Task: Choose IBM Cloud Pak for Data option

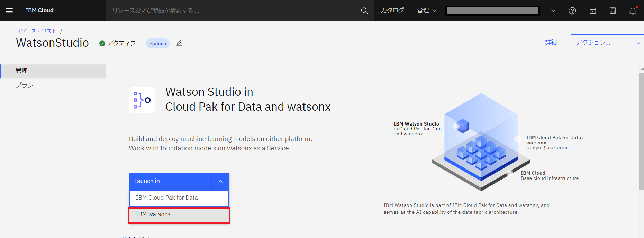Action: click(179, 198)
